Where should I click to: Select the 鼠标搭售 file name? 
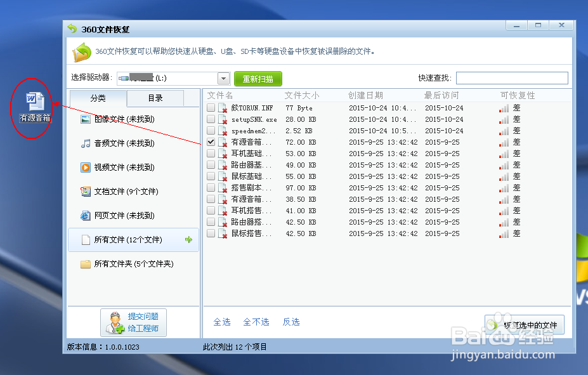click(x=251, y=234)
